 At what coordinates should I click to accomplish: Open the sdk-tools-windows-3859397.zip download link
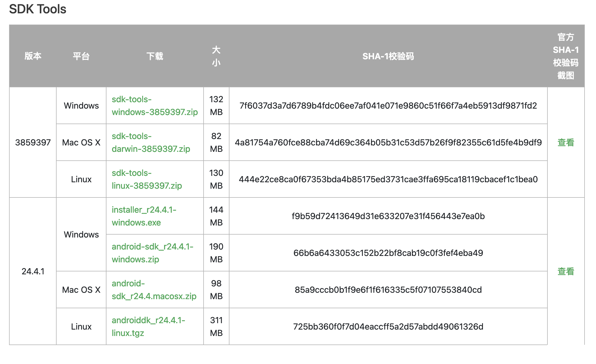[x=155, y=106]
